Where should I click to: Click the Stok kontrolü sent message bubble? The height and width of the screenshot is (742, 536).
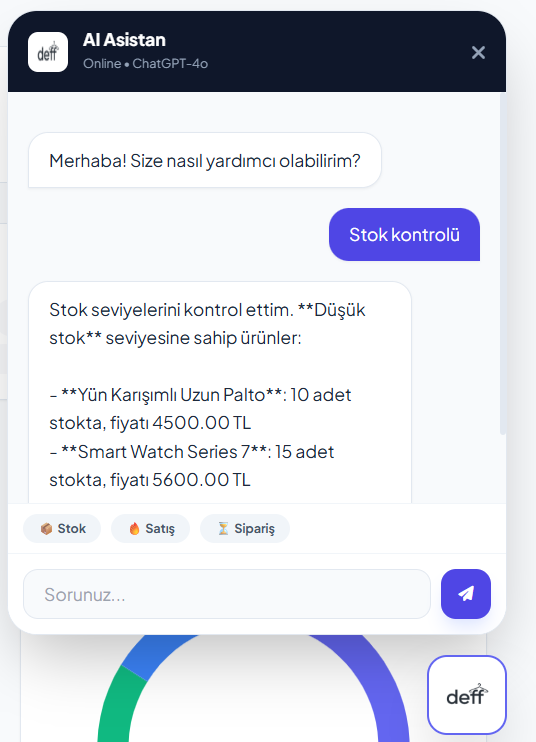pyautogui.click(x=404, y=235)
